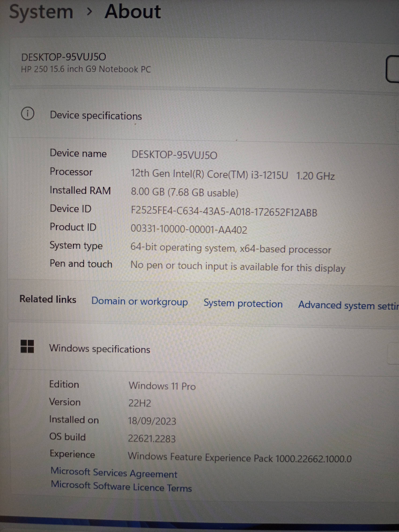Open Domain or workgroup link

(139, 301)
